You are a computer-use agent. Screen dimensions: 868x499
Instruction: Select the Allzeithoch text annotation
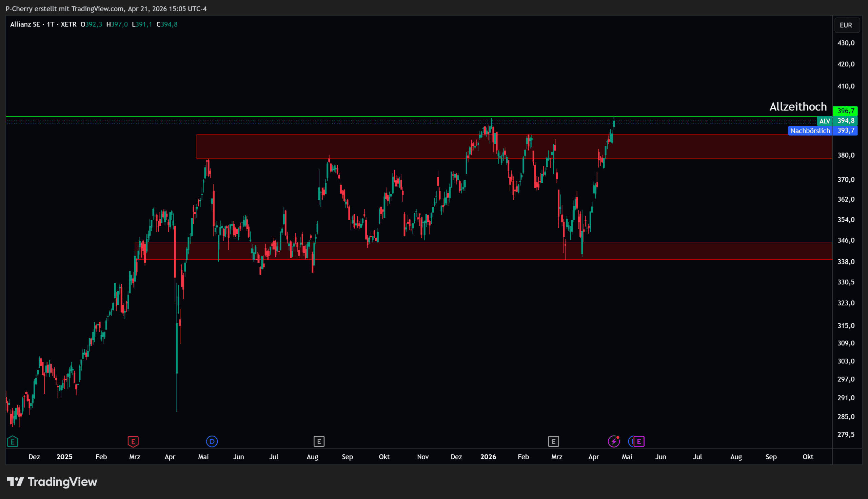point(798,106)
